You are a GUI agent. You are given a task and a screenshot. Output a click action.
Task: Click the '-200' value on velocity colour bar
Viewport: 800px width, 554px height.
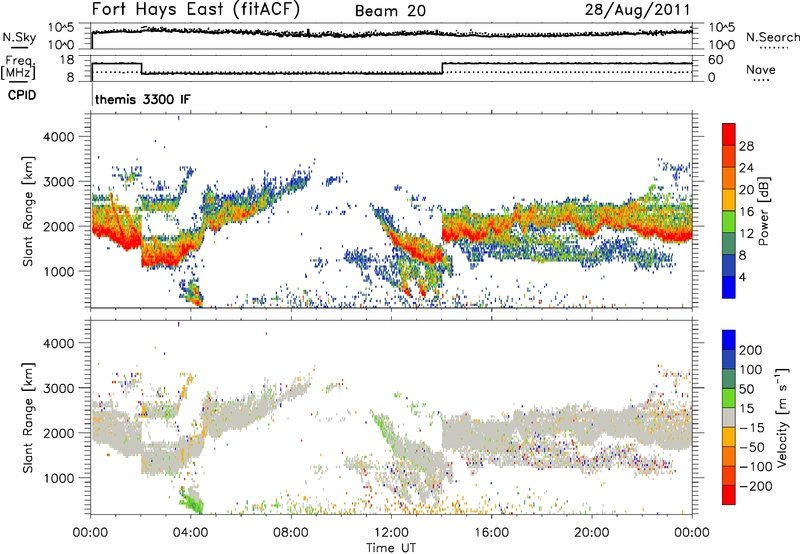coord(755,486)
